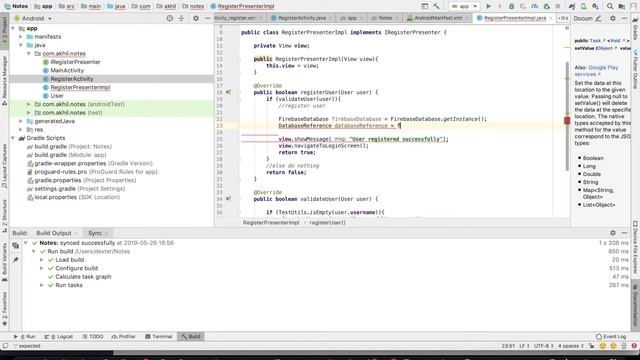
Task: Click implemented-method gutter icon on line 18
Action: 229,92
